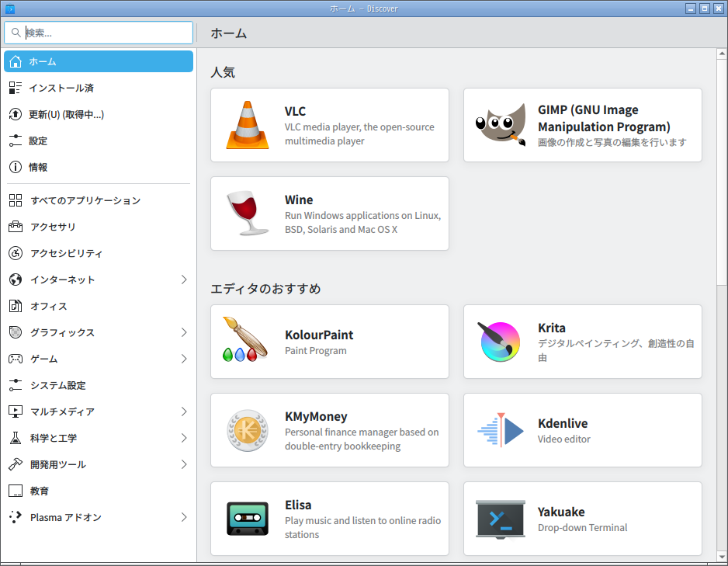Click the KolourPaint brush icon

245,340
